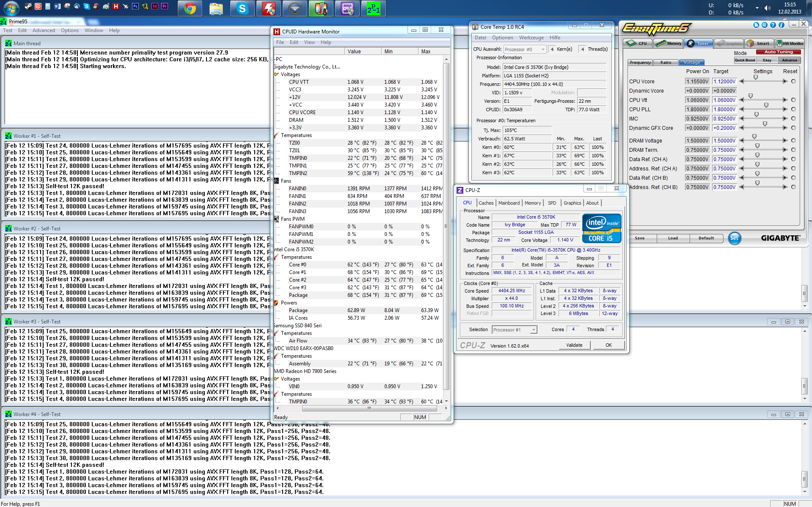Select the CPU Vtt reset radio button
The width and height of the screenshot is (812, 507).
click(x=793, y=100)
